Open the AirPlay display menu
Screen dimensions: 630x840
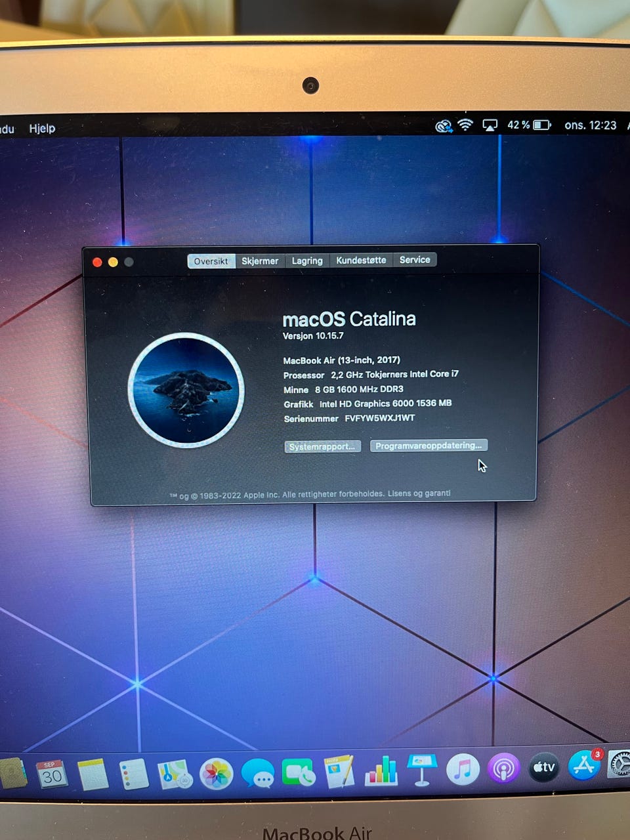coord(490,125)
